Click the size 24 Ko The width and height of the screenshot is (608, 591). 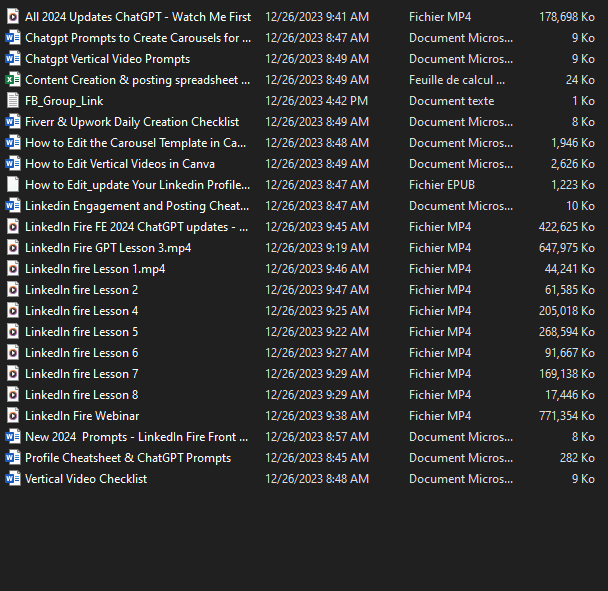click(x=580, y=79)
